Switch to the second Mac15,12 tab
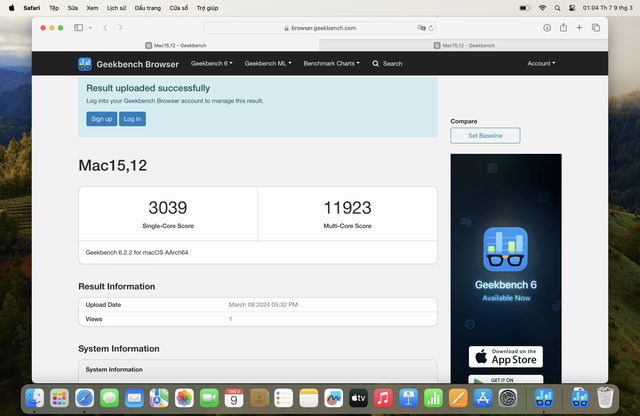 (464, 45)
